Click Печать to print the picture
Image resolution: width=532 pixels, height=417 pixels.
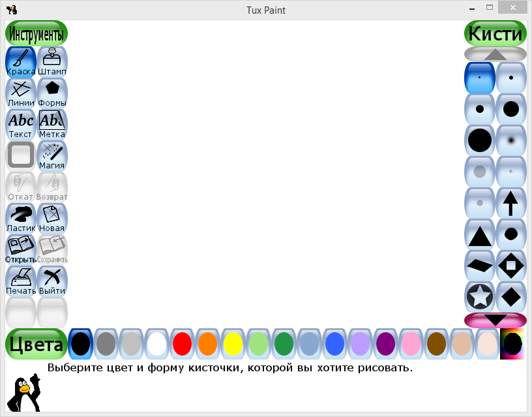point(21,281)
